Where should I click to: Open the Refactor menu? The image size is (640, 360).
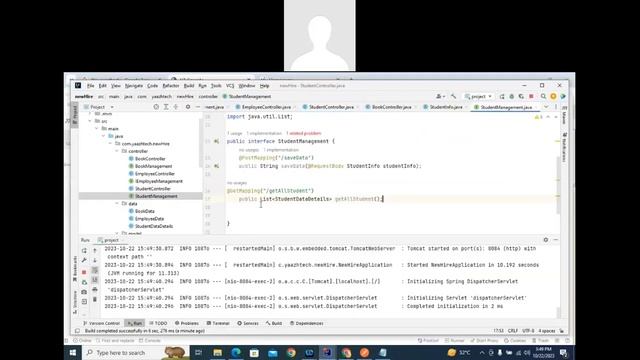[171, 86]
